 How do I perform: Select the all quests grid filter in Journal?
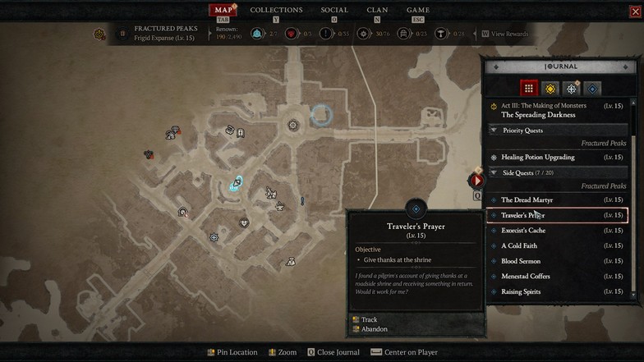(x=529, y=89)
